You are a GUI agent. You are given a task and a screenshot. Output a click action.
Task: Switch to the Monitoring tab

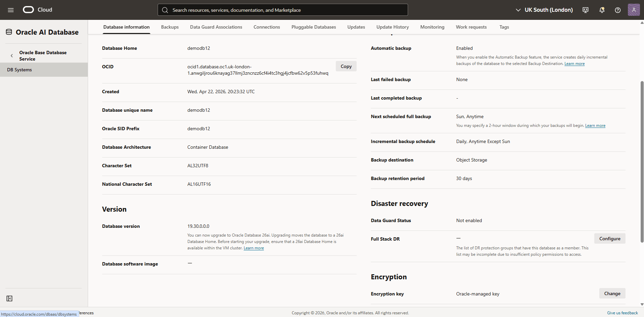(432, 27)
